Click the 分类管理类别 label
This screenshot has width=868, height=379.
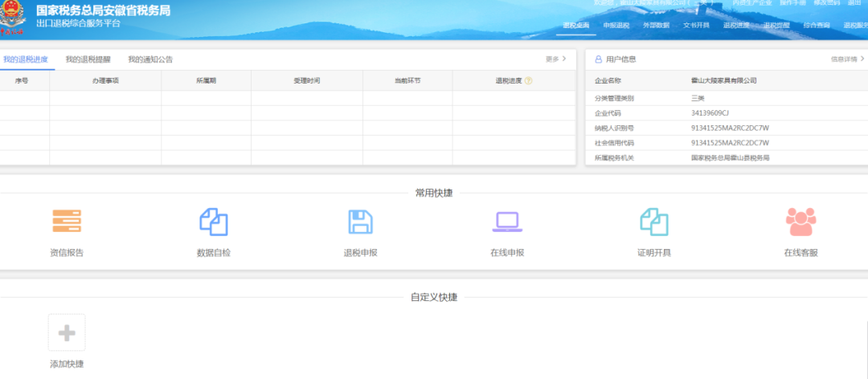[615, 99]
